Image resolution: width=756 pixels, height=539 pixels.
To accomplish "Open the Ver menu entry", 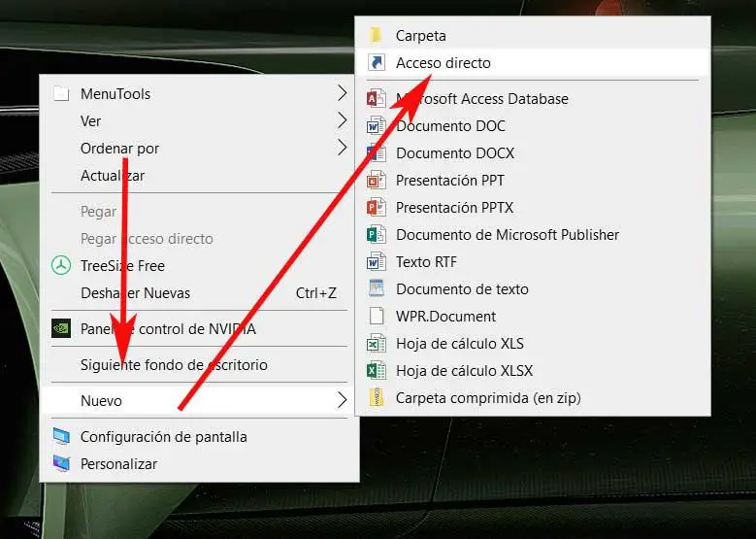I will coord(199,120).
